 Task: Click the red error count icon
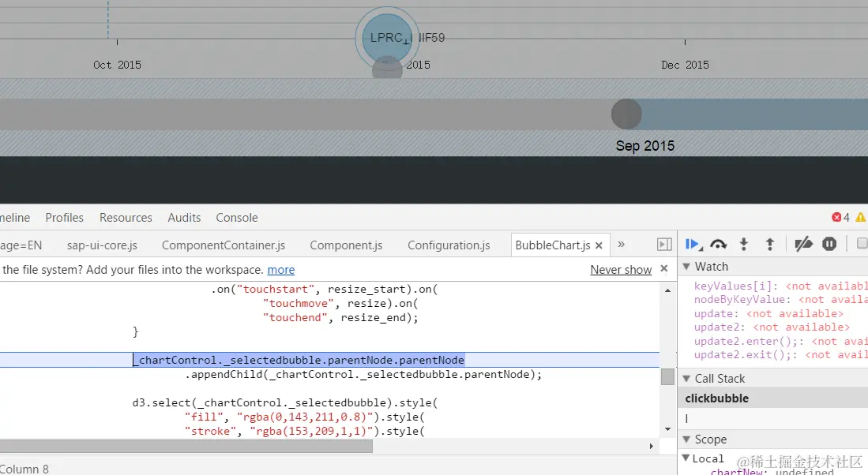click(x=836, y=217)
